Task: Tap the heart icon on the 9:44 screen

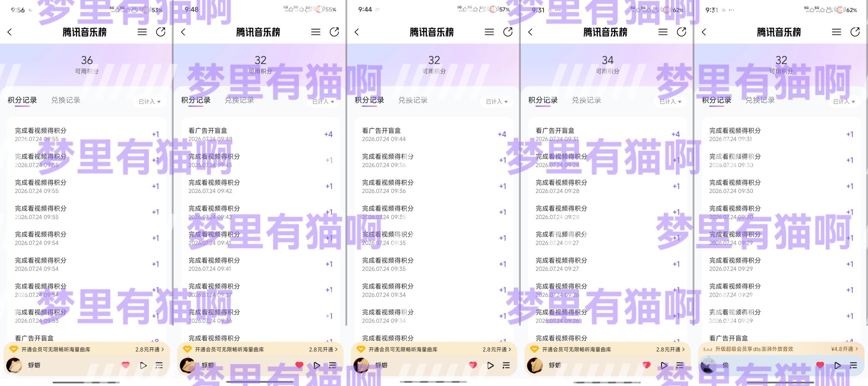Action: 473,365
